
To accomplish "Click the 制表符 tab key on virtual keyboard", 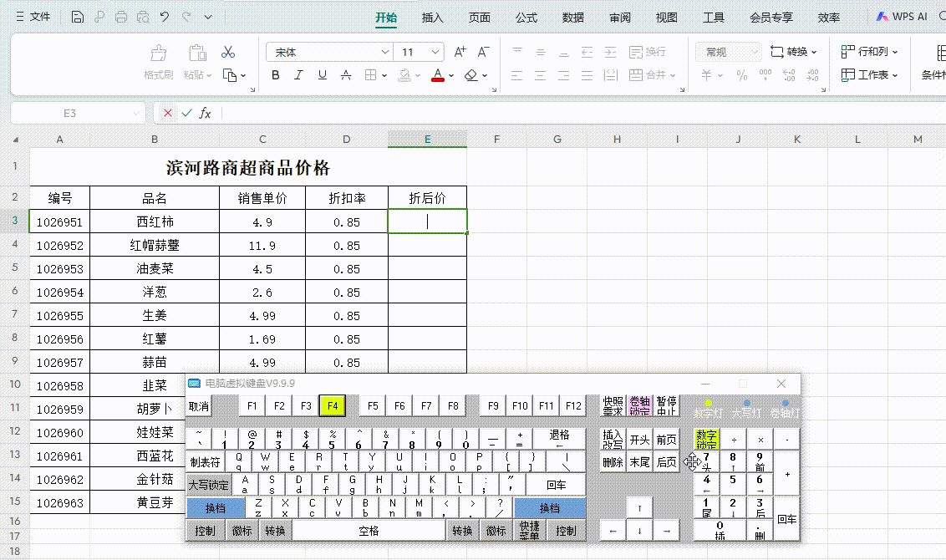I will tap(205, 462).
